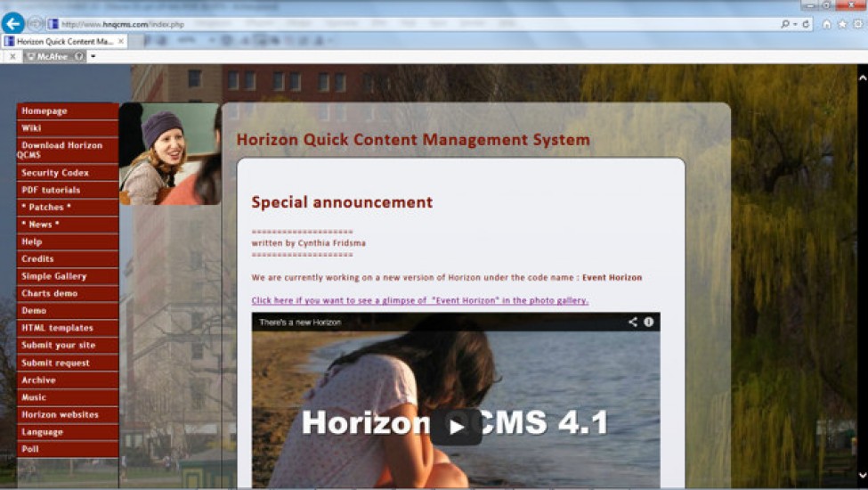Open the Poll menu item
Viewport: 868px width, 490px height.
click(68, 449)
